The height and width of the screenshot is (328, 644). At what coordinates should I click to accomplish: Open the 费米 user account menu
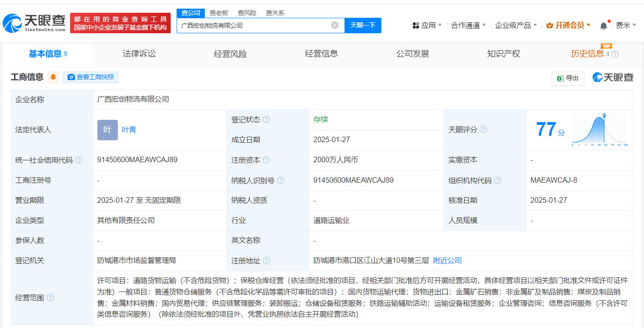626,26
